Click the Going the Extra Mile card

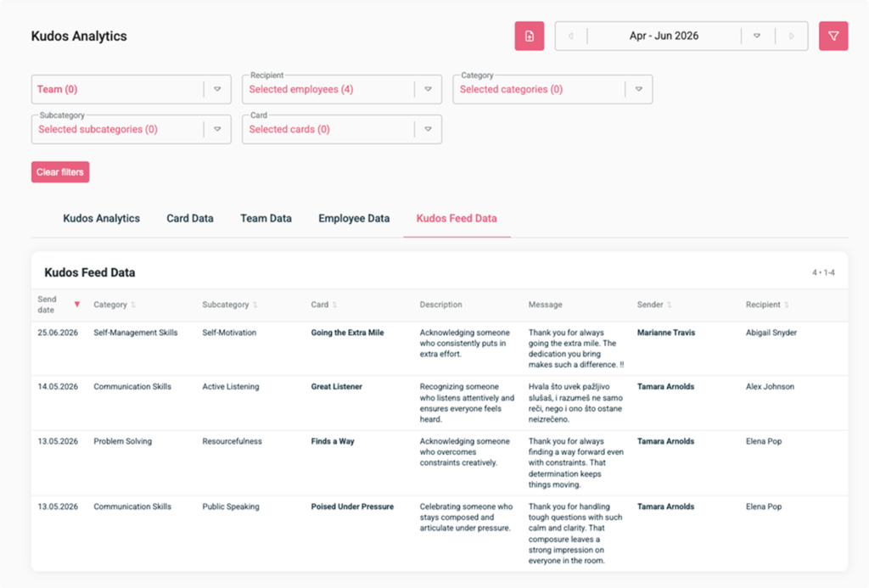[x=347, y=333]
